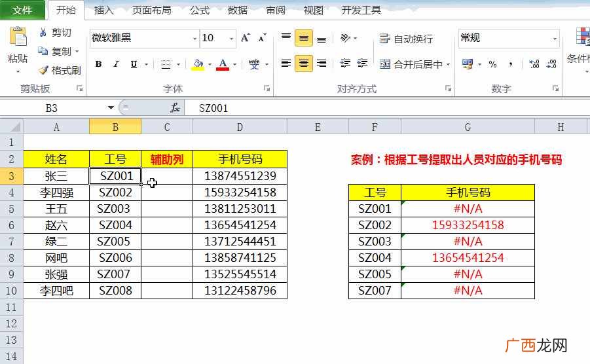Switch to 公式 Formulas tab

pyautogui.click(x=200, y=10)
